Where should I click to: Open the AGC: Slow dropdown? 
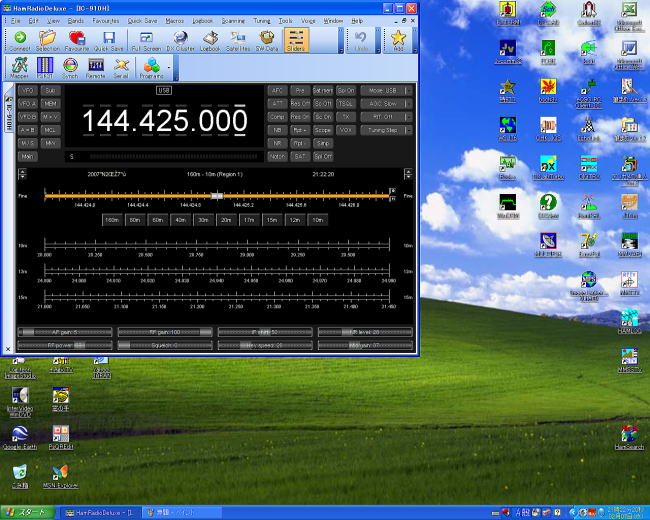386,104
